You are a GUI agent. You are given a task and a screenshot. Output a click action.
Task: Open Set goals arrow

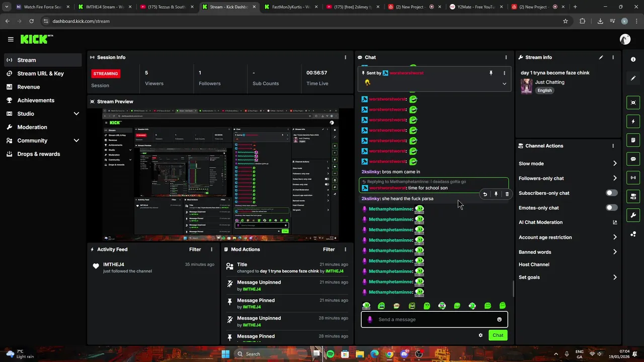pyautogui.click(x=615, y=277)
